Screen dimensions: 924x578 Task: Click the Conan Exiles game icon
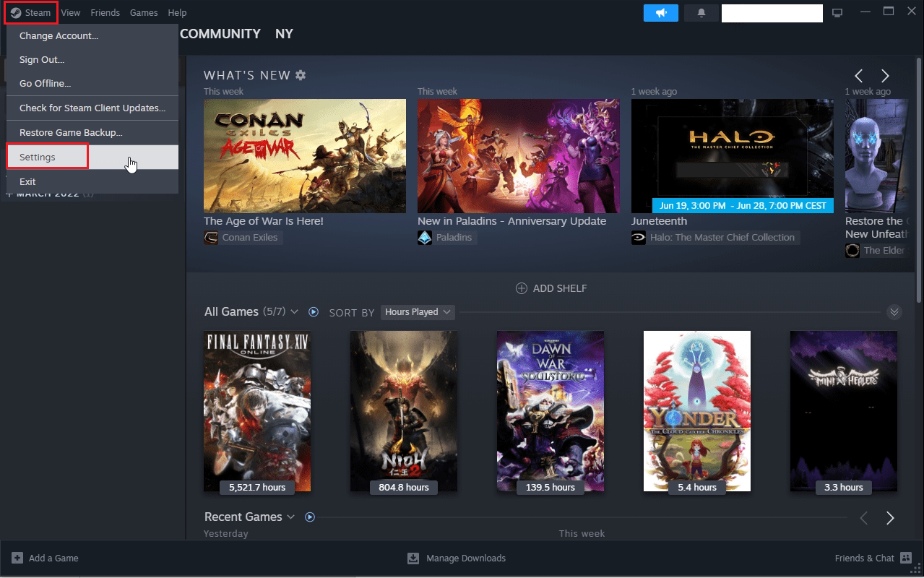point(211,238)
